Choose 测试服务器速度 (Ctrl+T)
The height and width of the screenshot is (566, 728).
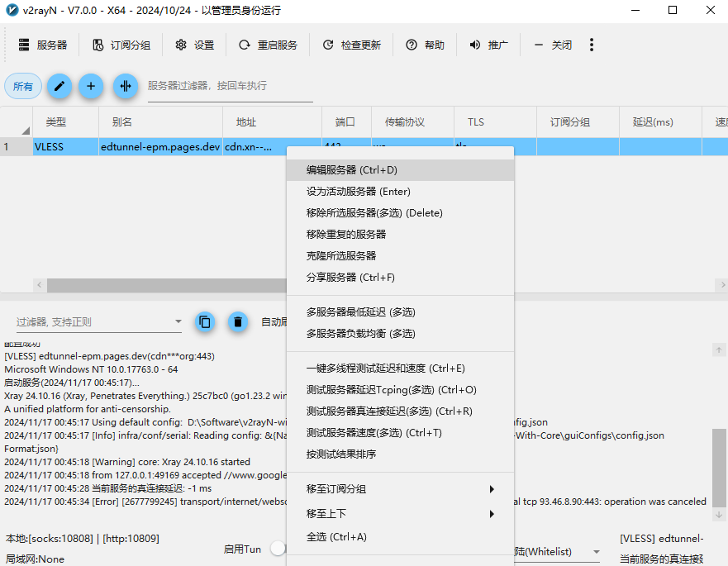[x=400, y=433]
